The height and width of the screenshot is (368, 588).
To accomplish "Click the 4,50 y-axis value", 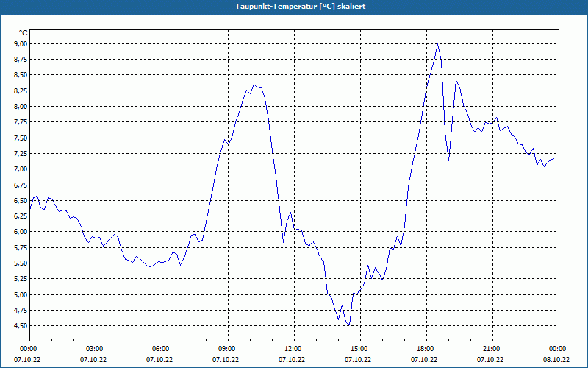I will coord(21,325).
